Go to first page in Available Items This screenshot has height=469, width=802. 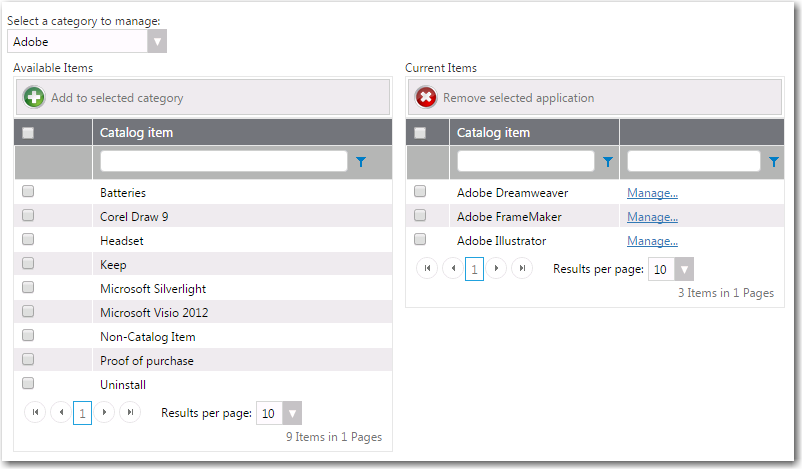click(34, 412)
